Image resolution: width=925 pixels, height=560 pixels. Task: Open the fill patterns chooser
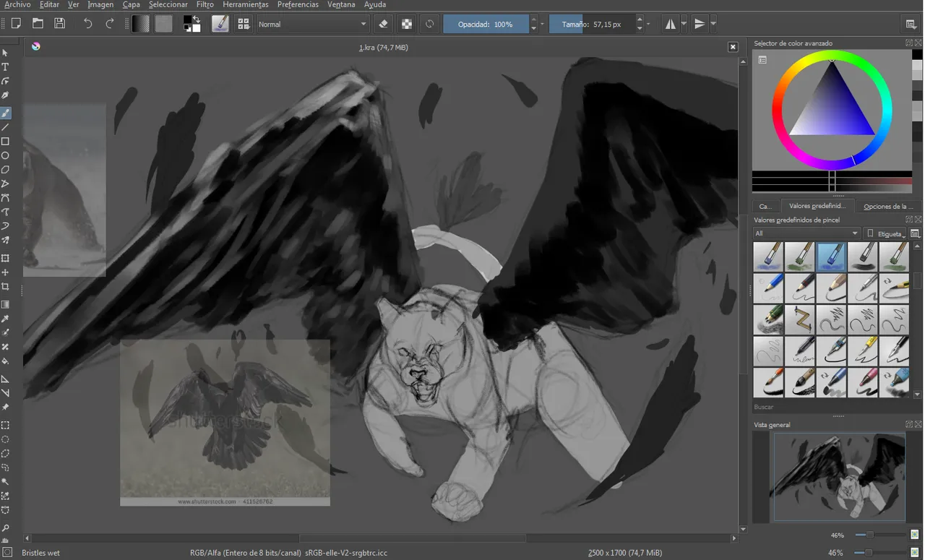click(164, 24)
